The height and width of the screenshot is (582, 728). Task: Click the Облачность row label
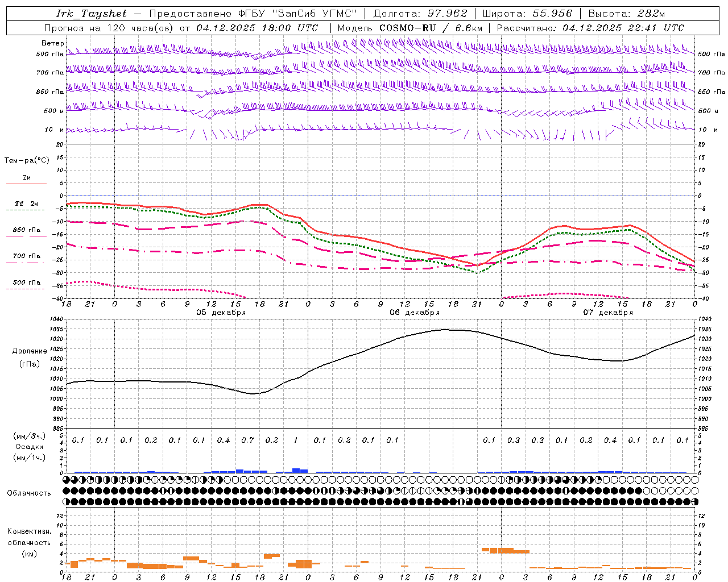pyautogui.click(x=29, y=493)
